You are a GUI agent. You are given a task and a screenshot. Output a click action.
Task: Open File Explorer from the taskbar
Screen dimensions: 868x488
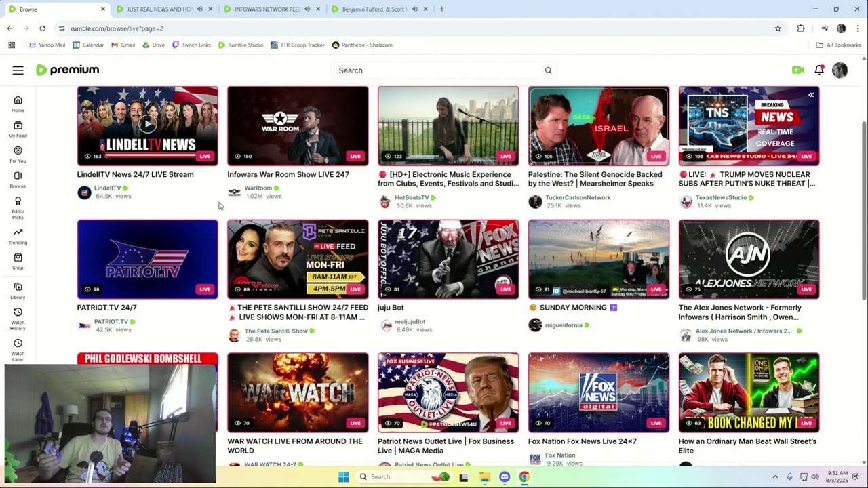[484, 477]
